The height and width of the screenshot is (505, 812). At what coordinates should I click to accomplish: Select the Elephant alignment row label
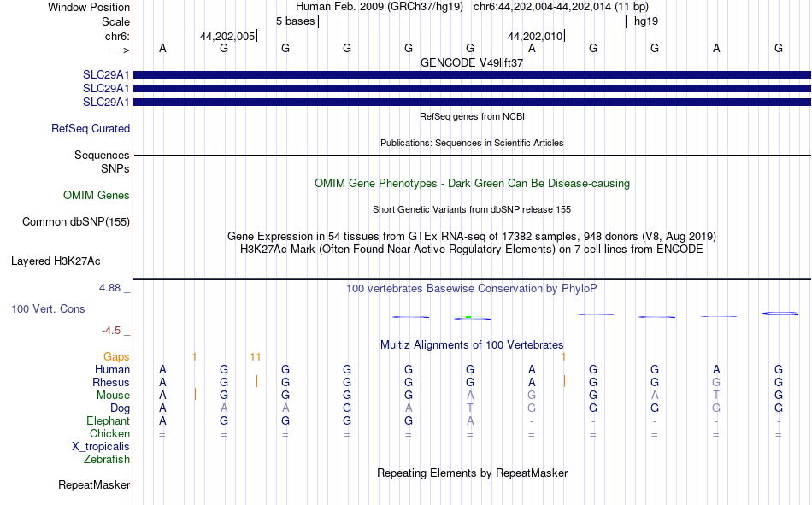[108, 421]
